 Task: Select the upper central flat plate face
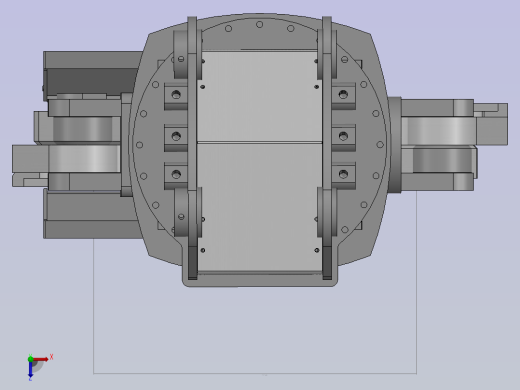(259, 96)
